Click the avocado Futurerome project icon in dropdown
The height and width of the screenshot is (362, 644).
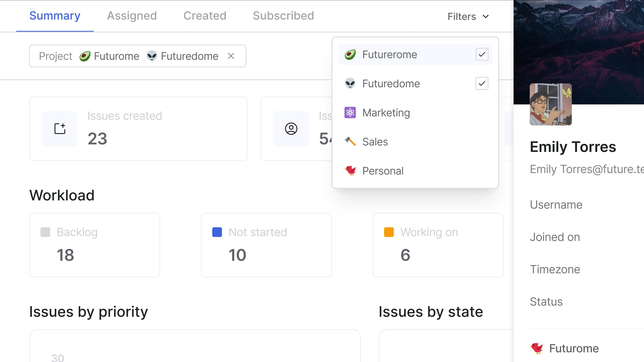point(350,54)
